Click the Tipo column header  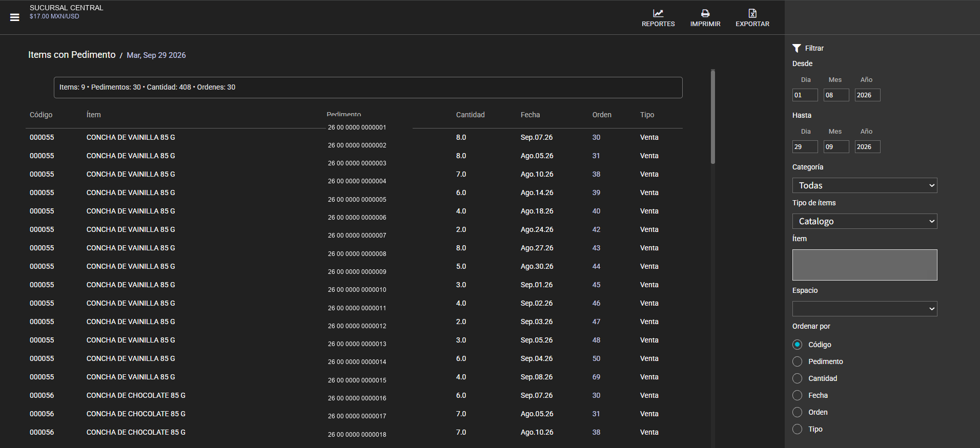click(x=647, y=115)
